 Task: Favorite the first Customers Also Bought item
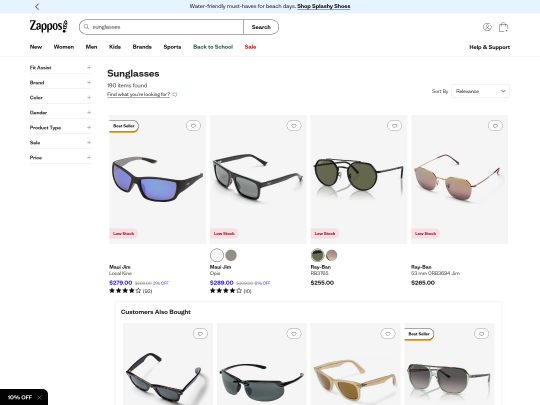200,334
